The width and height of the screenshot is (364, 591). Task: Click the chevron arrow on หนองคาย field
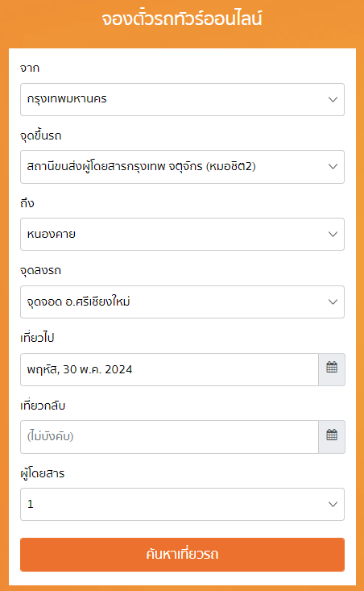coord(333,234)
